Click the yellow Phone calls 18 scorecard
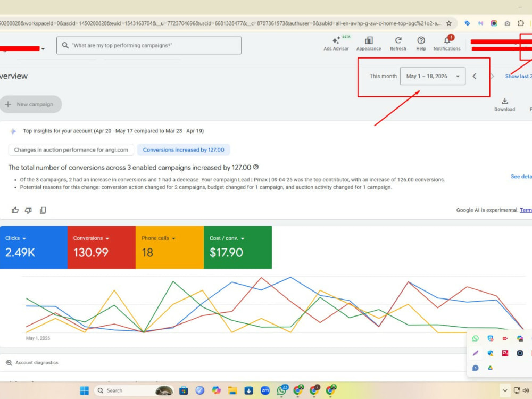Image resolution: width=532 pixels, height=399 pixels. click(170, 247)
